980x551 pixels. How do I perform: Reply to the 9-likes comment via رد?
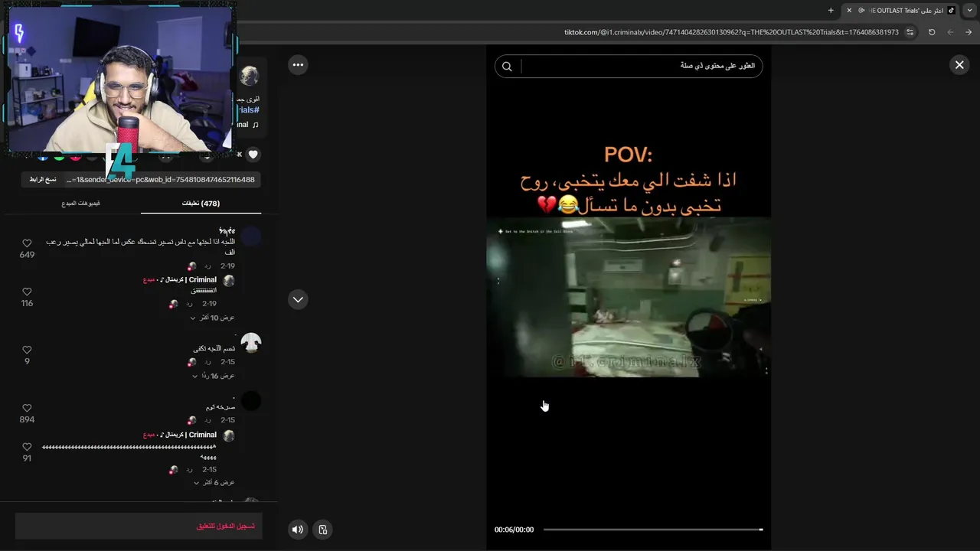pos(207,362)
